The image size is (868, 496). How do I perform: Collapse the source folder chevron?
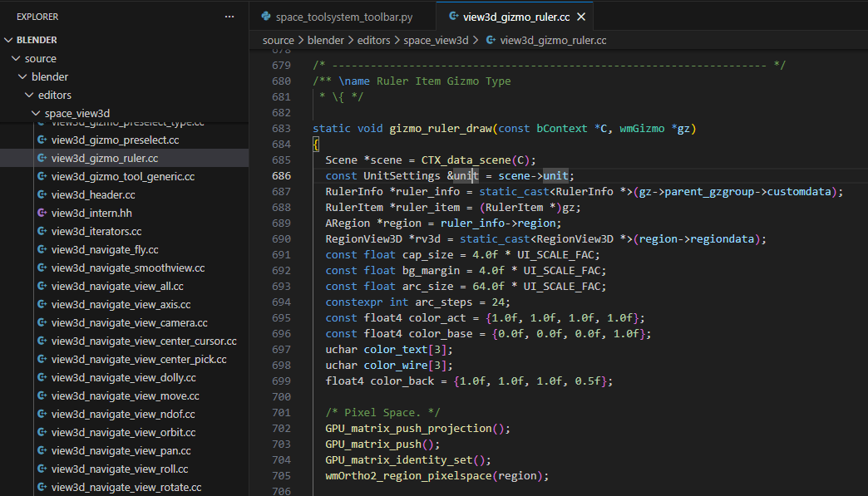pyautogui.click(x=16, y=58)
